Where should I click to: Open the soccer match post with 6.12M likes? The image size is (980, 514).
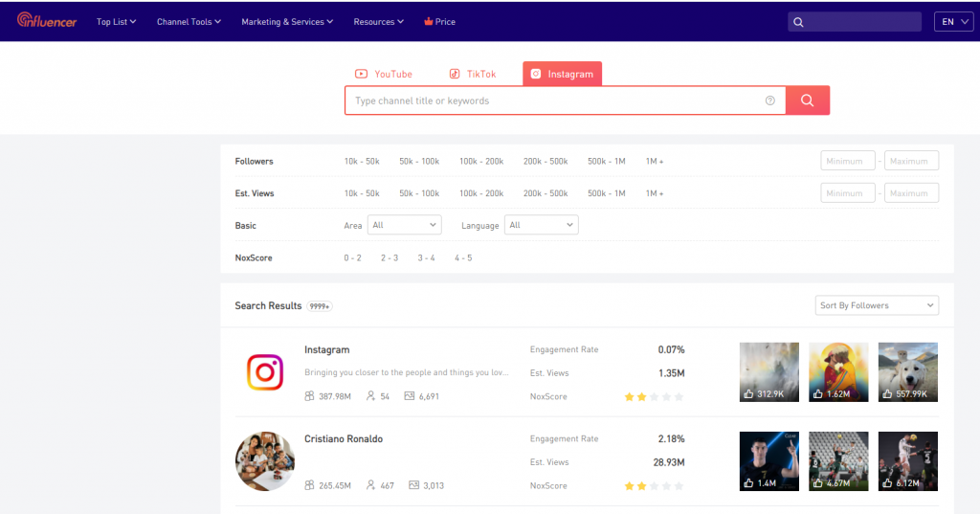[908, 461]
